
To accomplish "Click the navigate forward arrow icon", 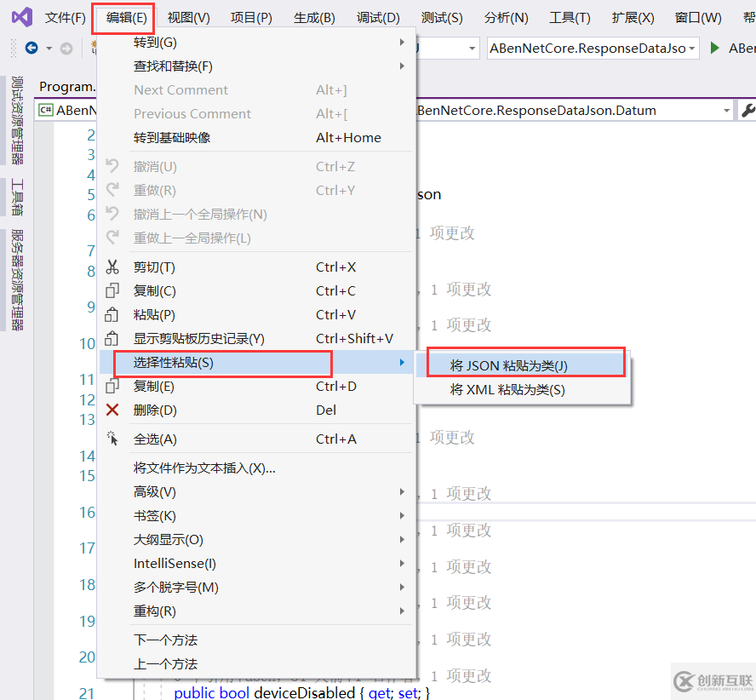I will 66,49.
